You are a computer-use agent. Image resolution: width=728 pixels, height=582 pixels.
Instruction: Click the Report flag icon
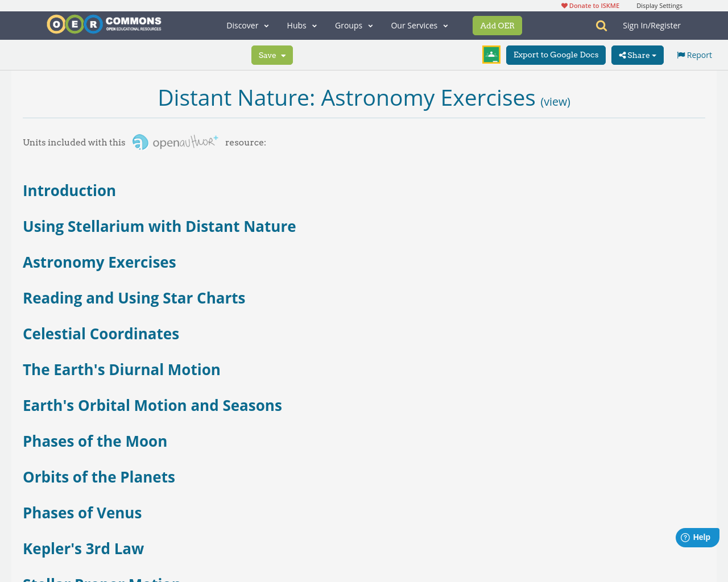pos(680,54)
